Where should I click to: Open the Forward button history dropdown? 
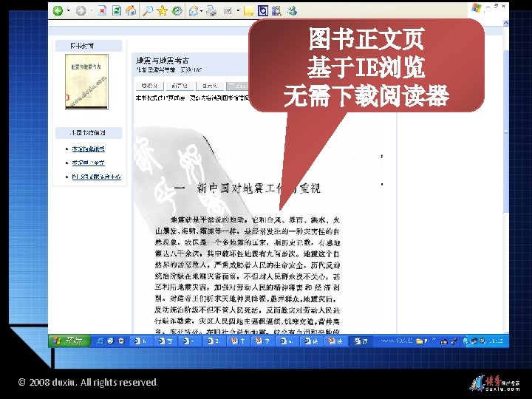(92, 11)
